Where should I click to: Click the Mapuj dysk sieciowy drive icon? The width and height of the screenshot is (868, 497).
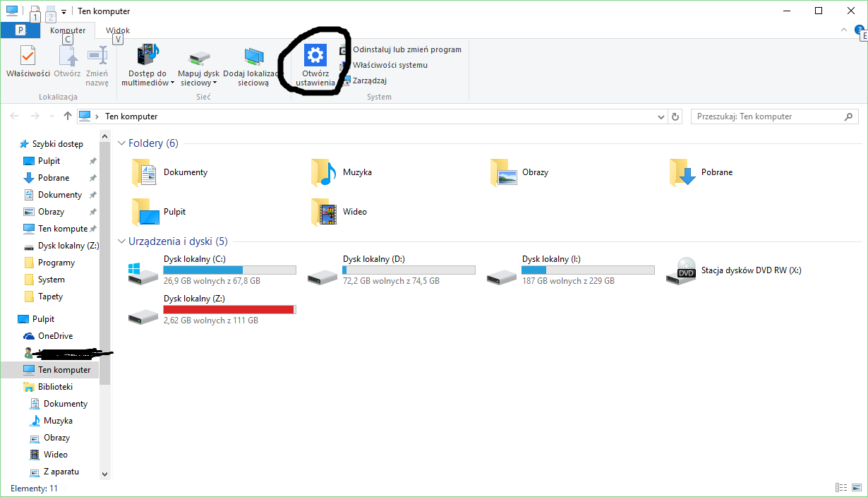coord(198,58)
